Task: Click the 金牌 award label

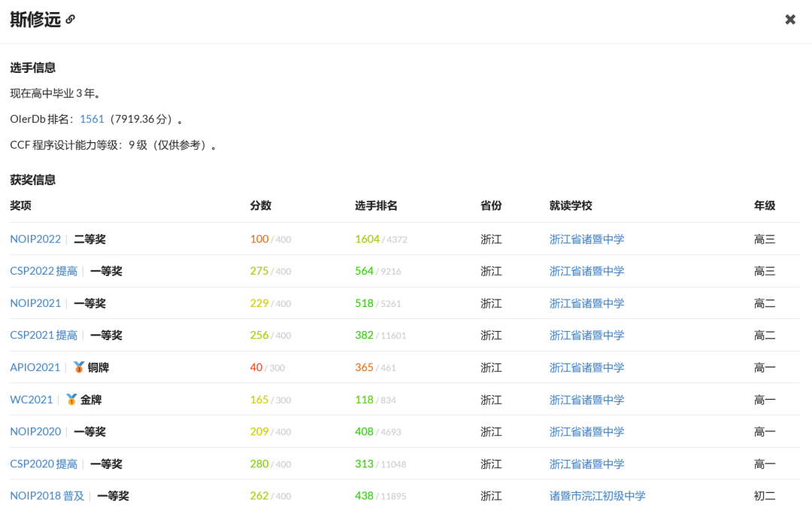Action: 91,400
